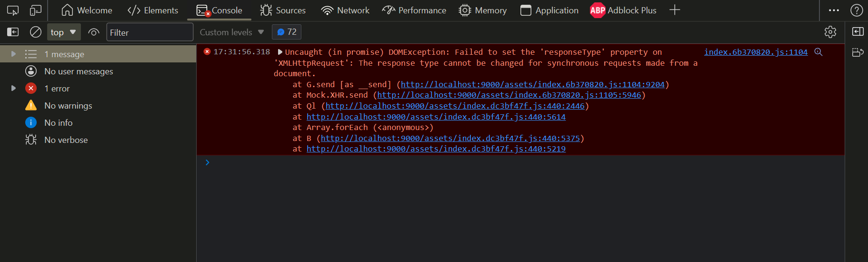Image resolution: width=868 pixels, height=262 pixels.
Task: Toggle the quick view dock panel icon
Action: click(x=858, y=31)
